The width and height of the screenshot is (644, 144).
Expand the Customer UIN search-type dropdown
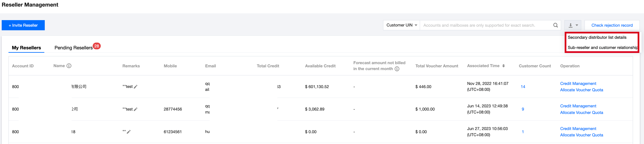[402, 25]
